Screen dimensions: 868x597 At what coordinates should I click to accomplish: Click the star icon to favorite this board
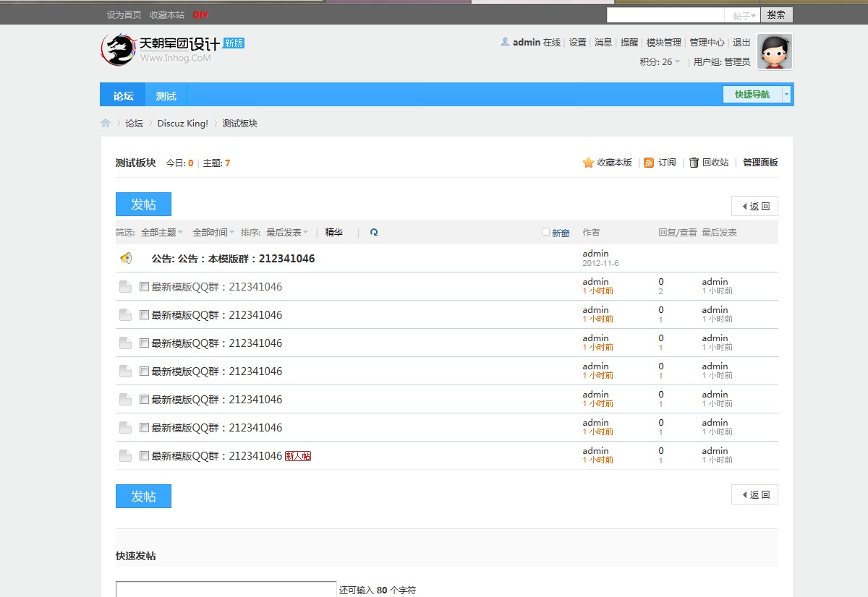pyautogui.click(x=588, y=163)
